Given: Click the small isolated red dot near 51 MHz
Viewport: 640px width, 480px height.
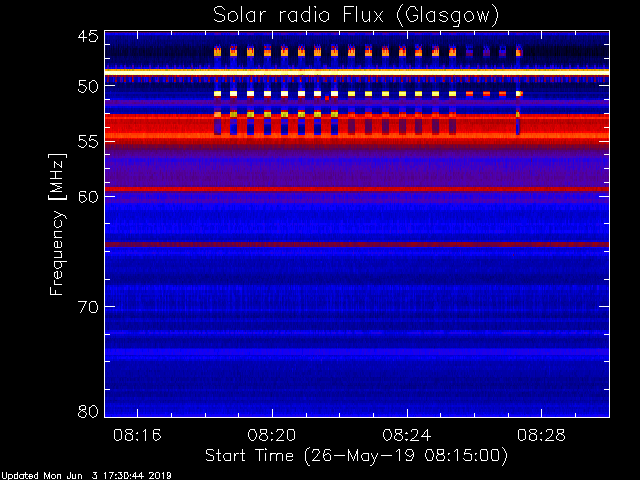Looking at the screenshot, I should (327, 98).
